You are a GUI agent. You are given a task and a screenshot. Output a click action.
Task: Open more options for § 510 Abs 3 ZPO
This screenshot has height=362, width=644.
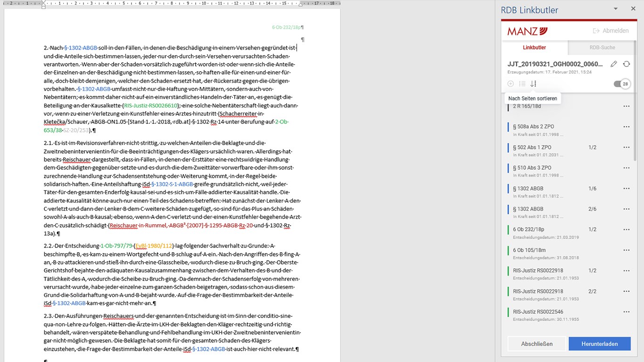tap(626, 168)
